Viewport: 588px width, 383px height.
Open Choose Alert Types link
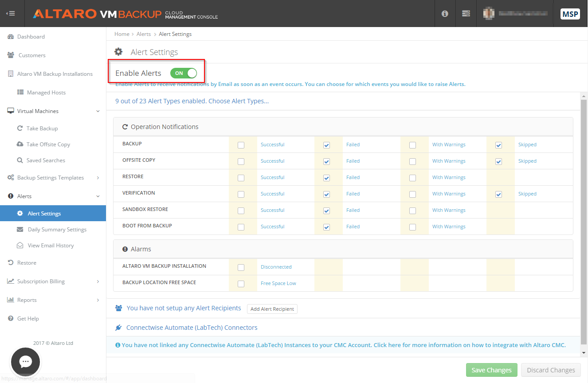(239, 101)
